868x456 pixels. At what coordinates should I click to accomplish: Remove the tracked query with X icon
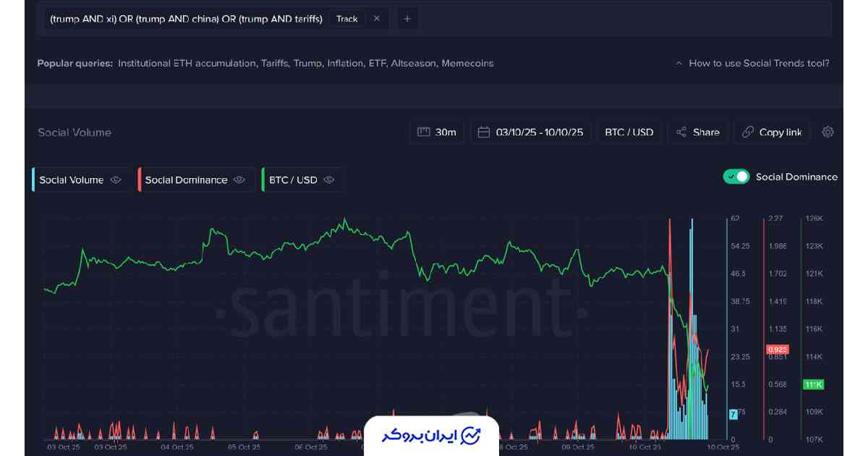coord(377,19)
